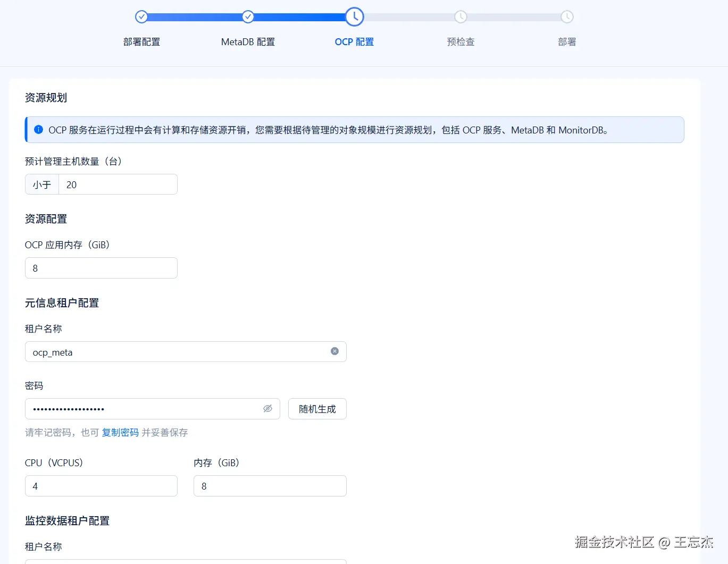Click the 预检查 step clock icon
728x564 pixels.
pos(461,17)
